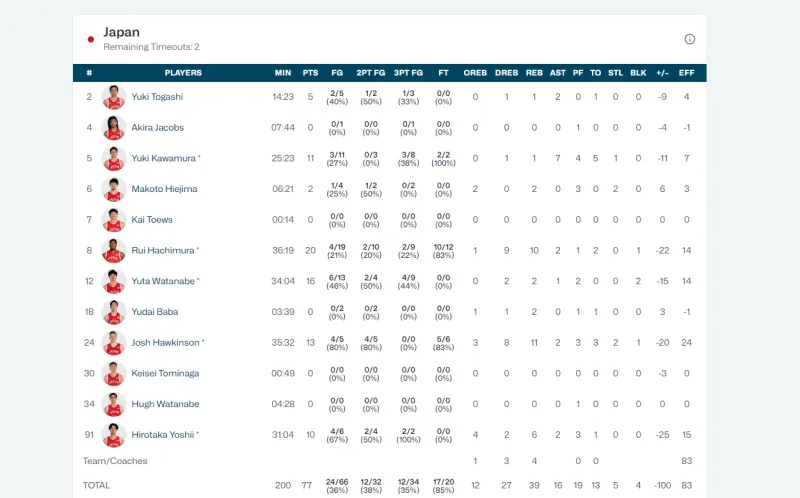This screenshot has height=498, width=800.
Task: Click the total 17/20 free throw cell
Action: click(x=443, y=486)
